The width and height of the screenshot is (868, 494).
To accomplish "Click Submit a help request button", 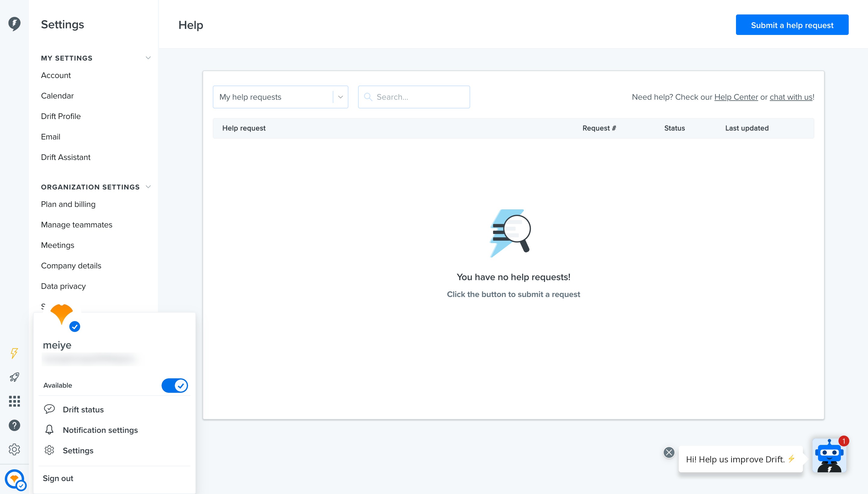I will click(792, 25).
